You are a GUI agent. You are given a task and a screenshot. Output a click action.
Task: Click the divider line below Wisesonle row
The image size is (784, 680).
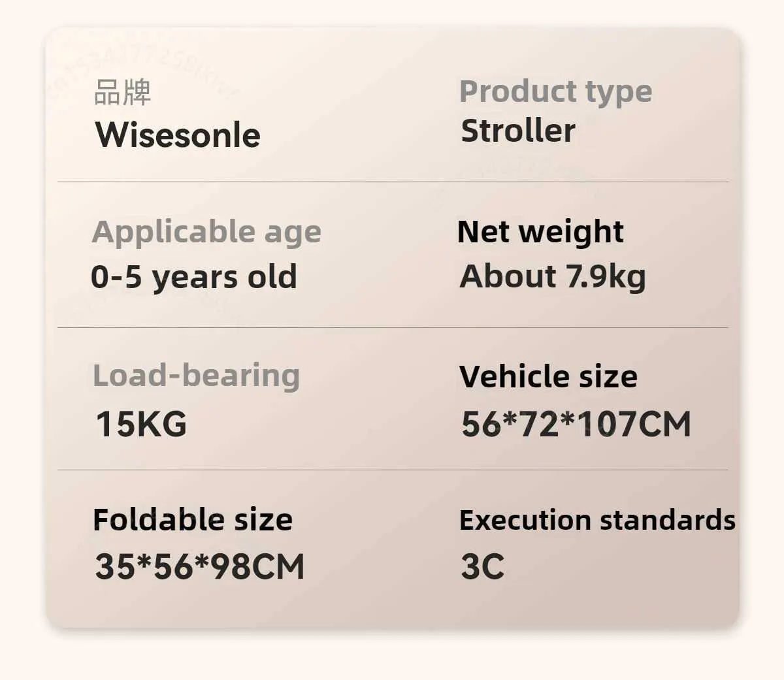point(392,182)
